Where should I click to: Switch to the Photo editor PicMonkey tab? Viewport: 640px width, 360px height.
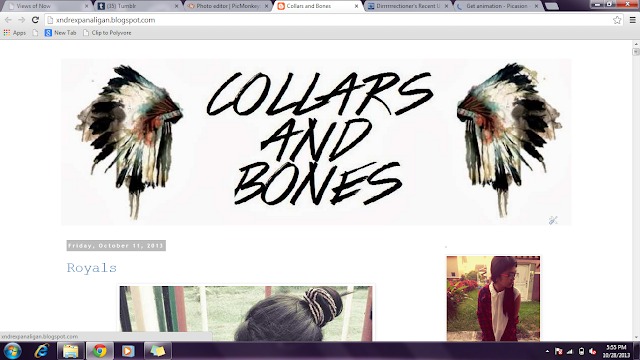(228, 6)
